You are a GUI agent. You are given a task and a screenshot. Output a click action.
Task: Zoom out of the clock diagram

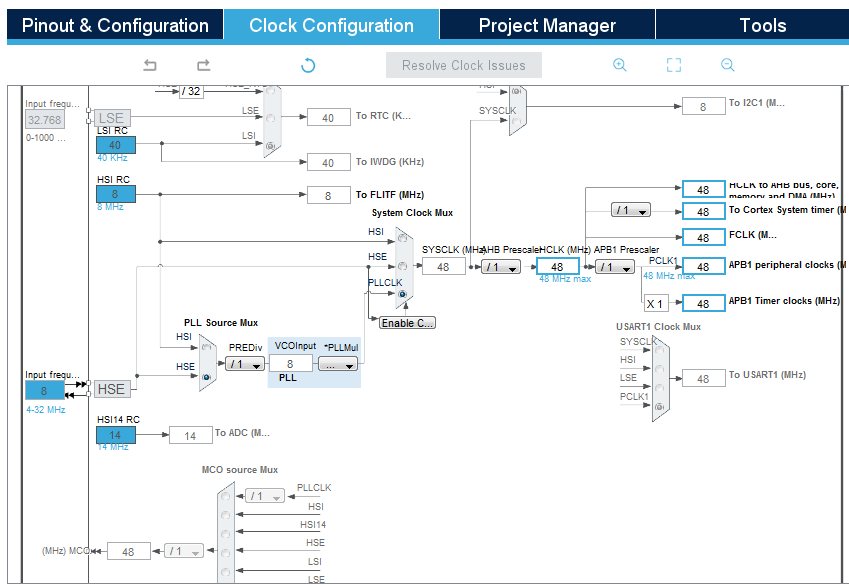727,65
